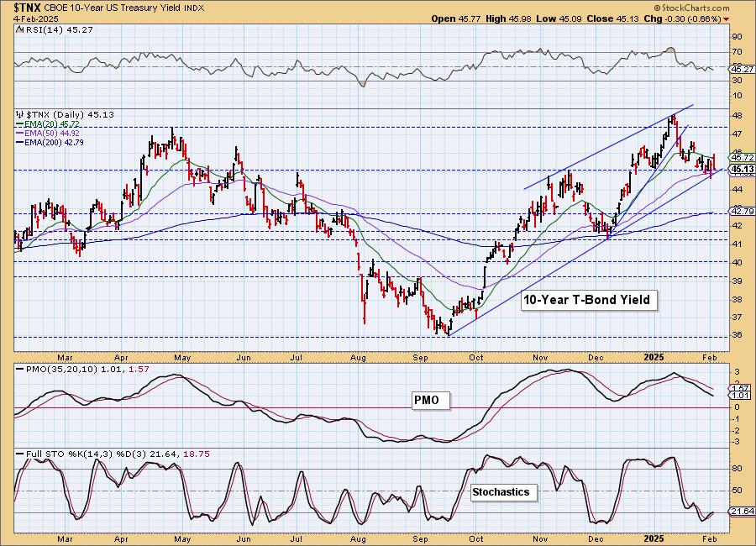Click 'Mar' label under the price chart
Viewport: 756px width, 546px height.
pyautogui.click(x=65, y=357)
